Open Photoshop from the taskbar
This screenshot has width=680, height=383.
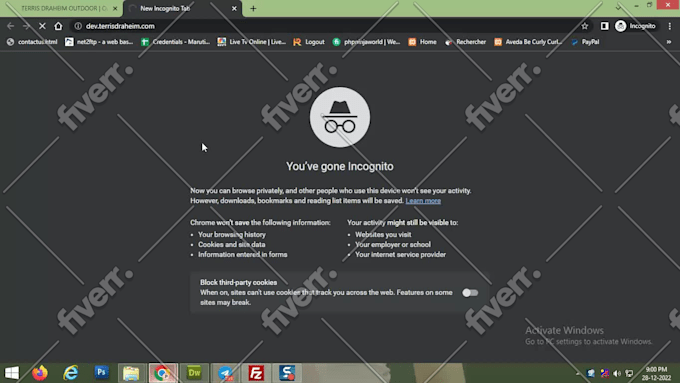[101, 373]
